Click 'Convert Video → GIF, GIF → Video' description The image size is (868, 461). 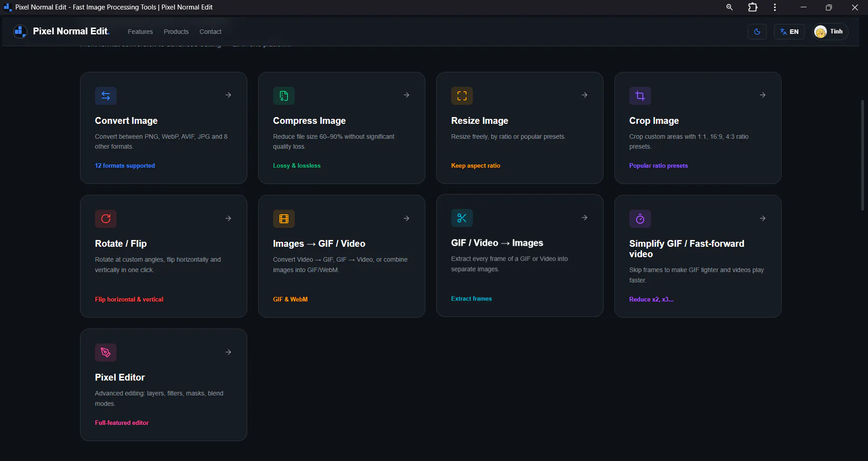340,264
